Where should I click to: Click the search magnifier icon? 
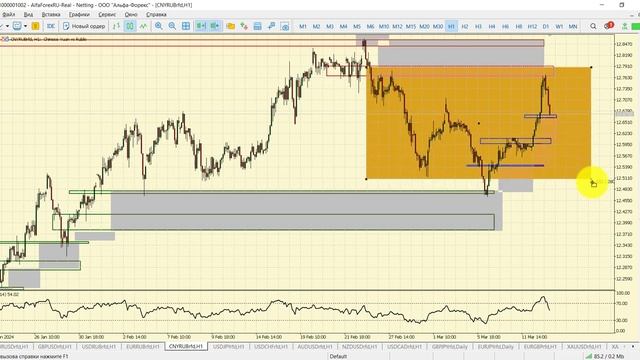tap(593, 26)
